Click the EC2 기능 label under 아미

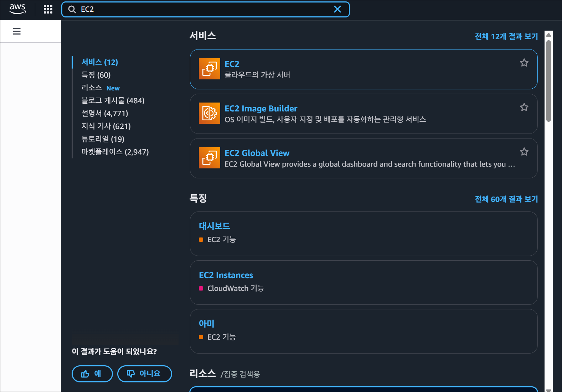pos(221,337)
